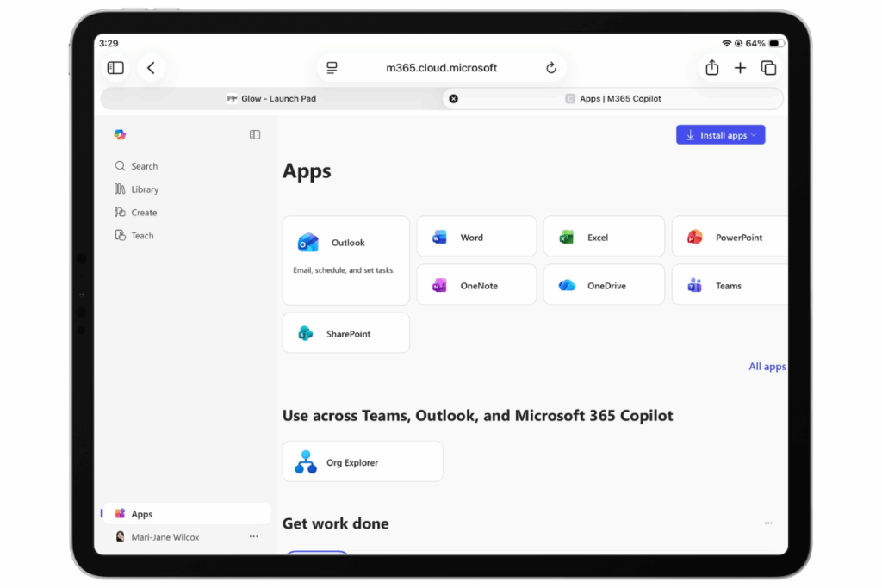Open the Teams app
Image resolution: width=882 pixels, height=588 pixels.
point(729,285)
